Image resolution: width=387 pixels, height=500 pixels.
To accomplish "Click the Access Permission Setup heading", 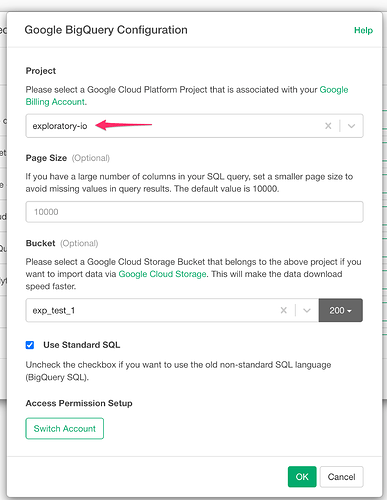I will [79, 403].
